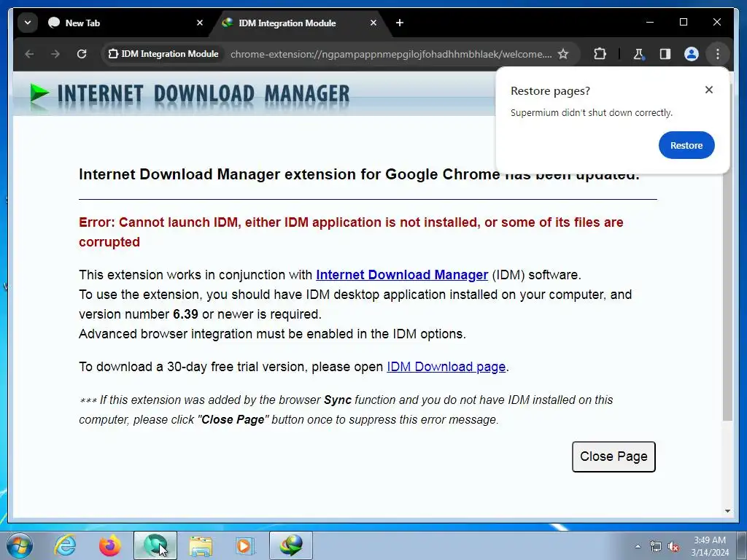The image size is (747, 560).
Task: Open a new tab with plus button
Action: pos(400,23)
